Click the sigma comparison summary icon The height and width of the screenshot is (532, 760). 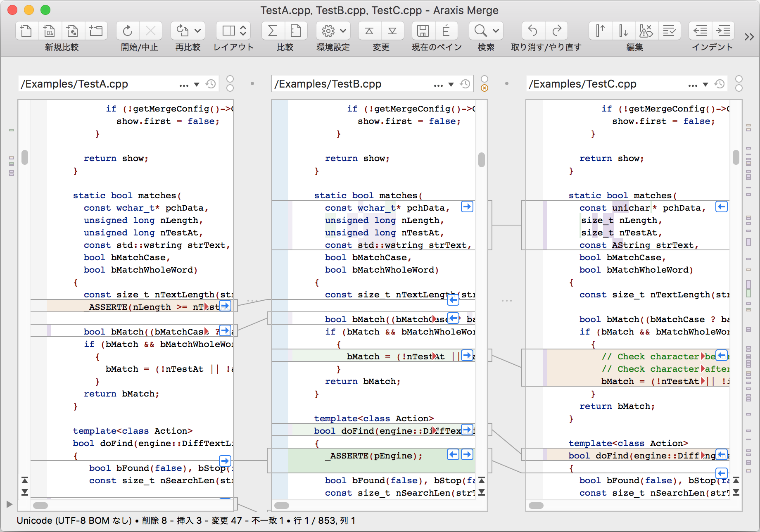[273, 31]
